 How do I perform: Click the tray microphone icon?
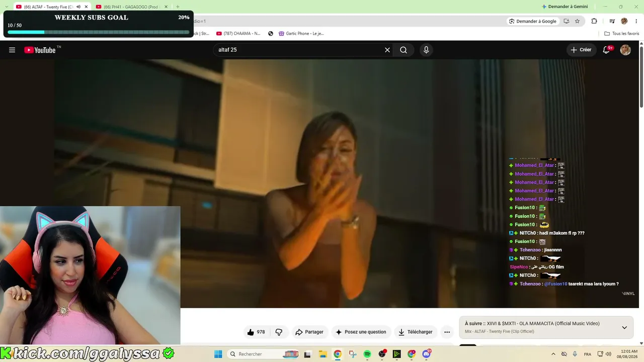[x=575, y=354]
